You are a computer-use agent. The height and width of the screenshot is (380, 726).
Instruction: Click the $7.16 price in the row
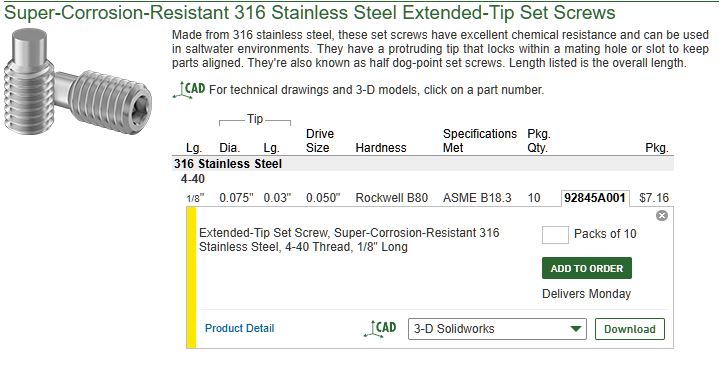pos(654,198)
